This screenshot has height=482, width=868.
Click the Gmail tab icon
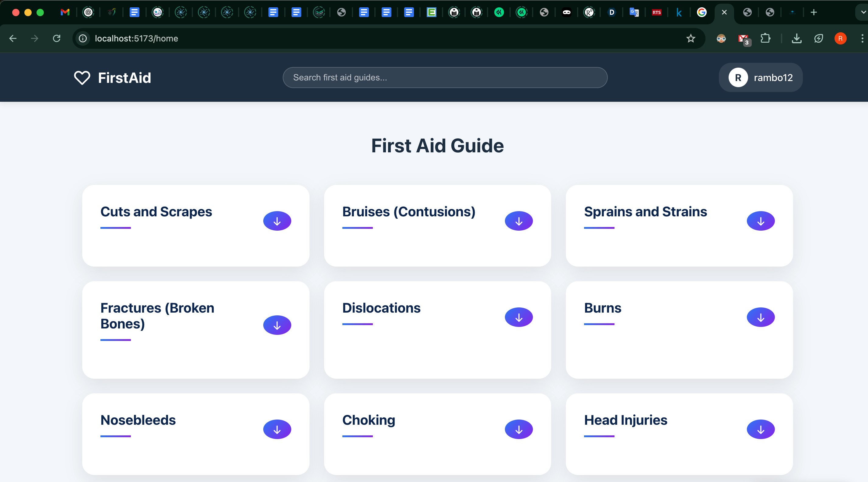(65, 12)
